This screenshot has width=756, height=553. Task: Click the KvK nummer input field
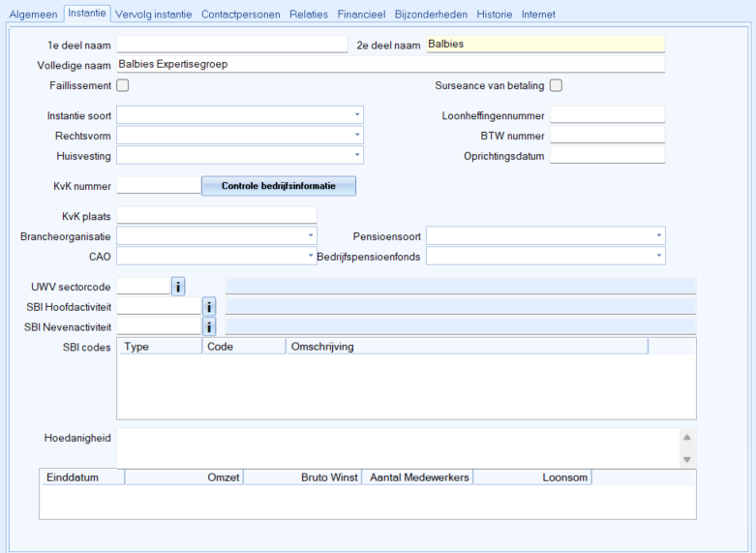click(158, 185)
